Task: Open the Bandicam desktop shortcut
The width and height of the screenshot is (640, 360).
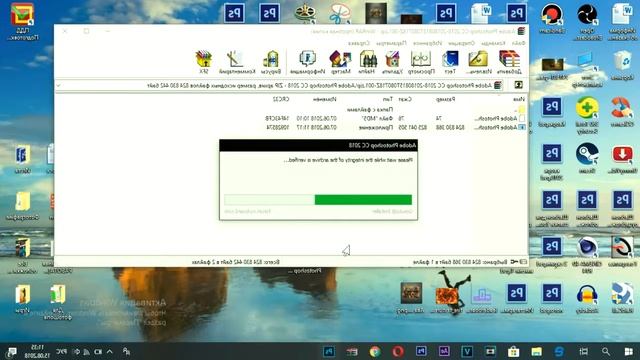Action: pos(552,18)
